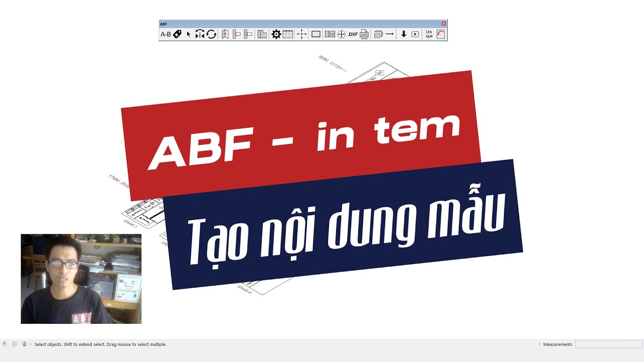Click the 3D box icon
This screenshot has width=644, height=362.
[378, 34]
